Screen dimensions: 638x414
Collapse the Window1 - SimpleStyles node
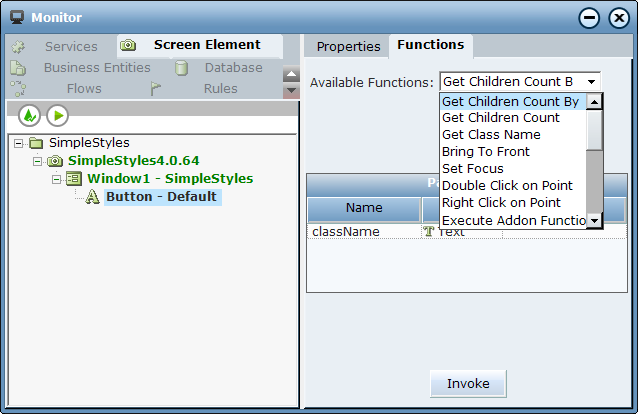point(57,179)
